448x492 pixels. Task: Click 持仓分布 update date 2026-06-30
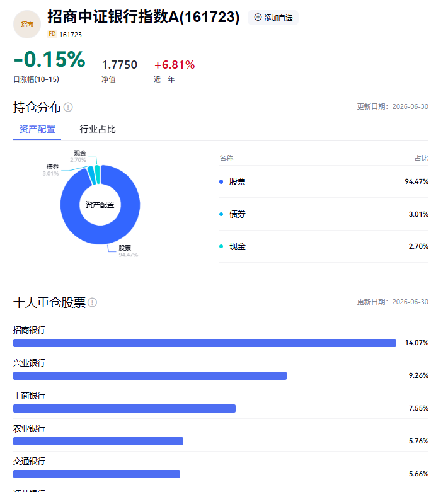tap(410, 106)
